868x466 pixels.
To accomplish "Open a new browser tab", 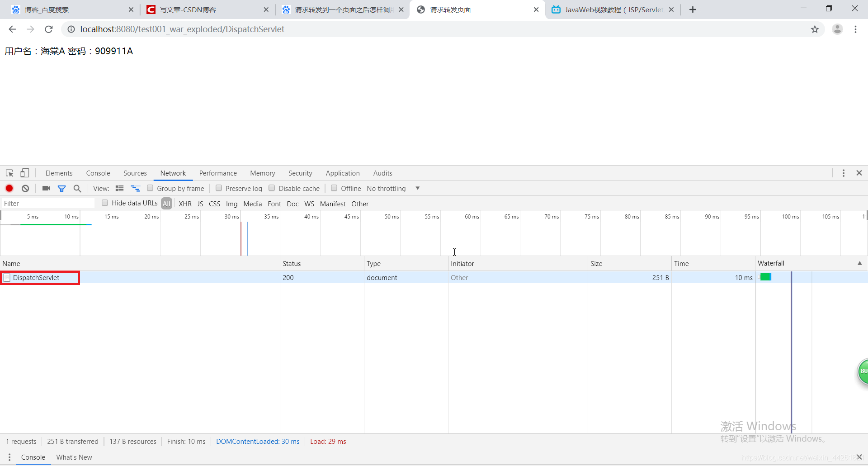I will click(x=693, y=10).
